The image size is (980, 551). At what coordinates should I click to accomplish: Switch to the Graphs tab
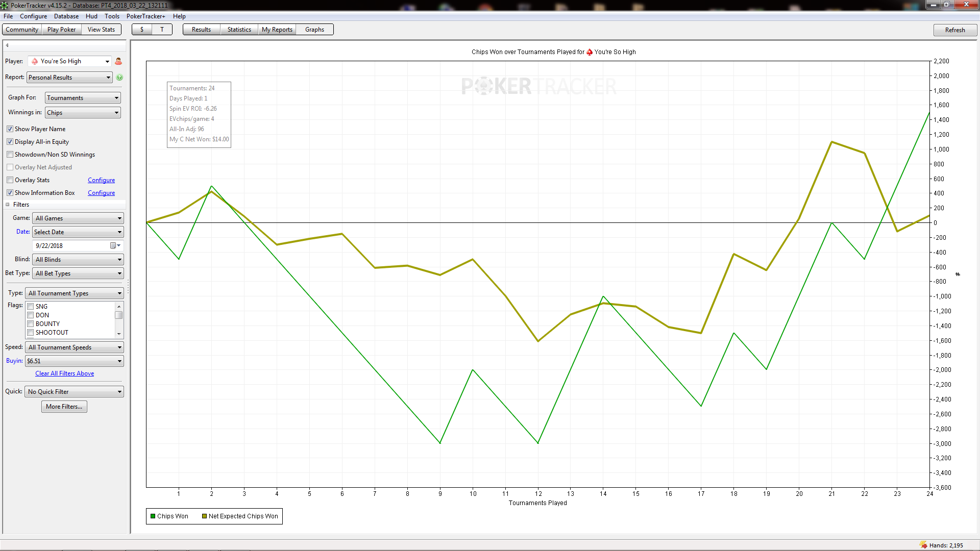click(x=315, y=30)
